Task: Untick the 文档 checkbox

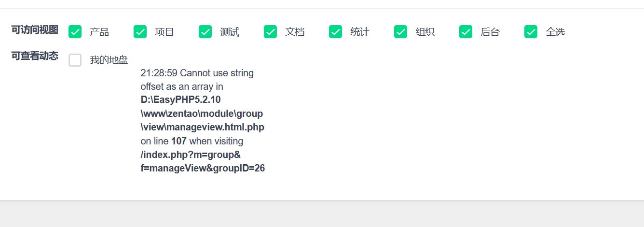Action: pos(270,32)
